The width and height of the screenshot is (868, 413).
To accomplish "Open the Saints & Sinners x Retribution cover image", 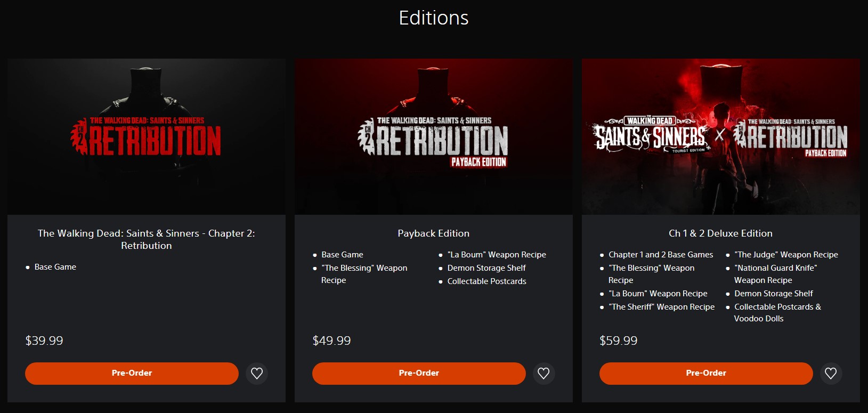I will pos(720,136).
